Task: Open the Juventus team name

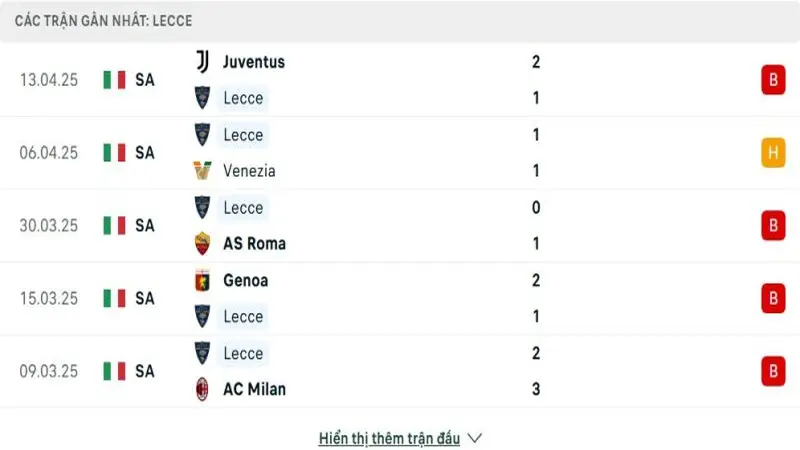Action: click(254, 62)
